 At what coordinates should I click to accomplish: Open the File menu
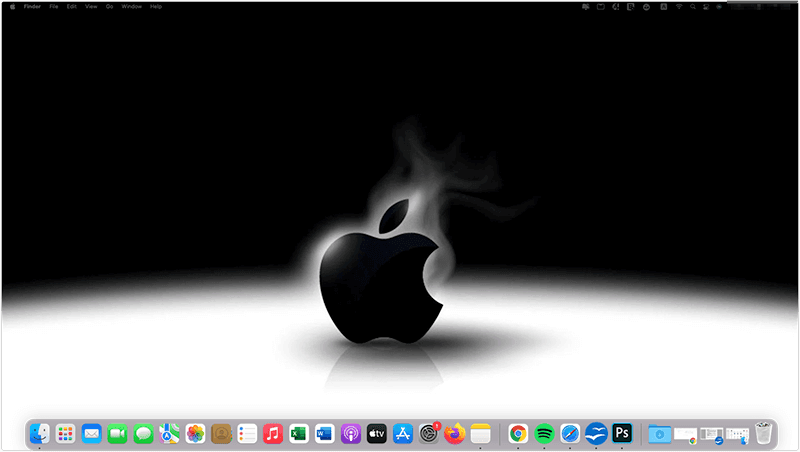click(x=54, y=6)
